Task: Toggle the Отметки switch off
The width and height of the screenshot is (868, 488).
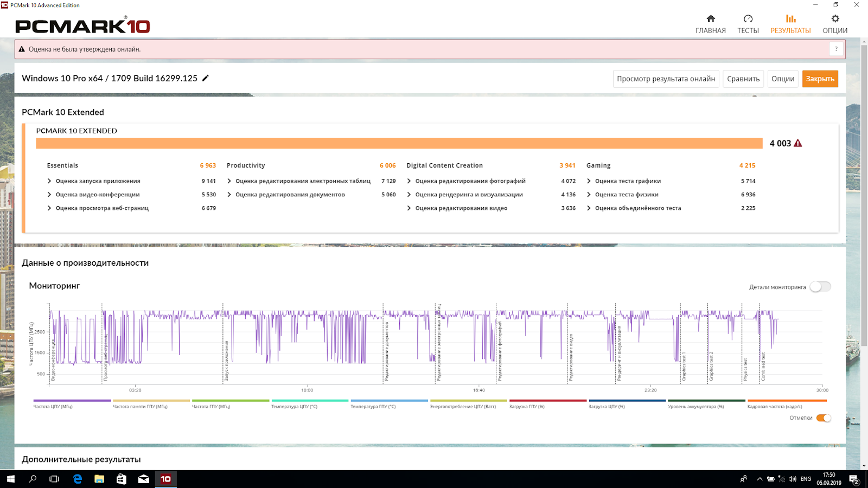Action: point(824,418)
